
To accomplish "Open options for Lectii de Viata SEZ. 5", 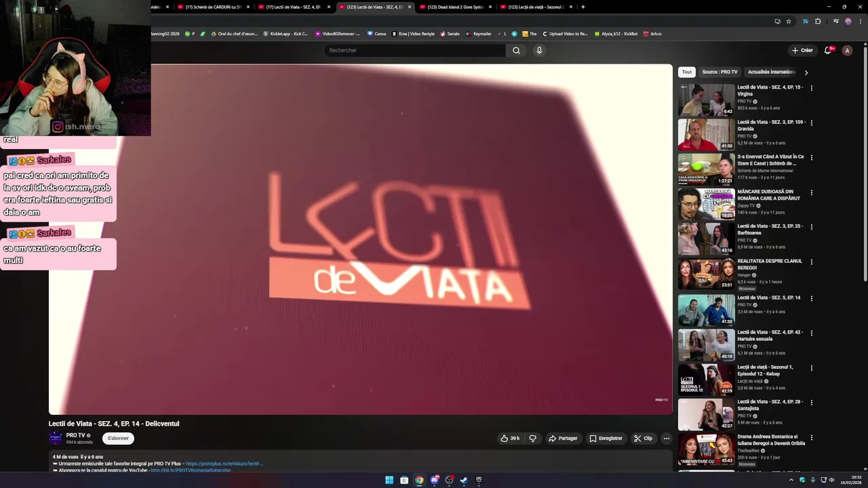I will 811,298.
